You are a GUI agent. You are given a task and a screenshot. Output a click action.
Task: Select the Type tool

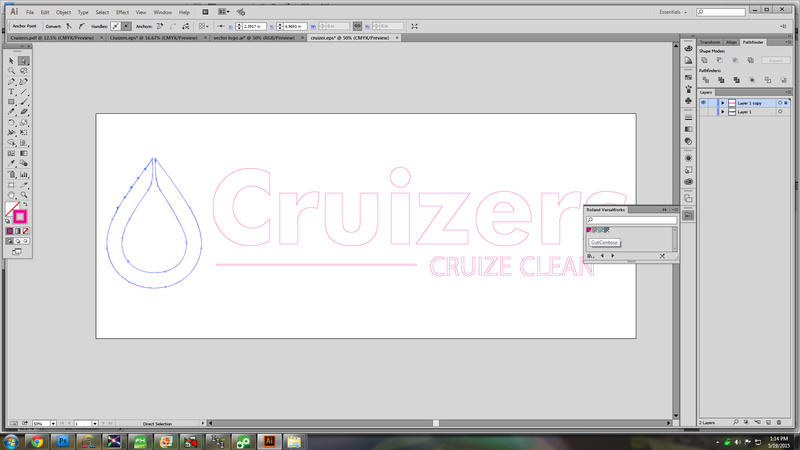11,92
